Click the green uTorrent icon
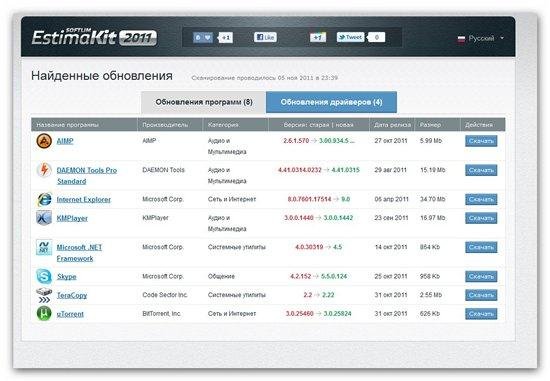Viewport: 550px width, 381px height. 44,313
